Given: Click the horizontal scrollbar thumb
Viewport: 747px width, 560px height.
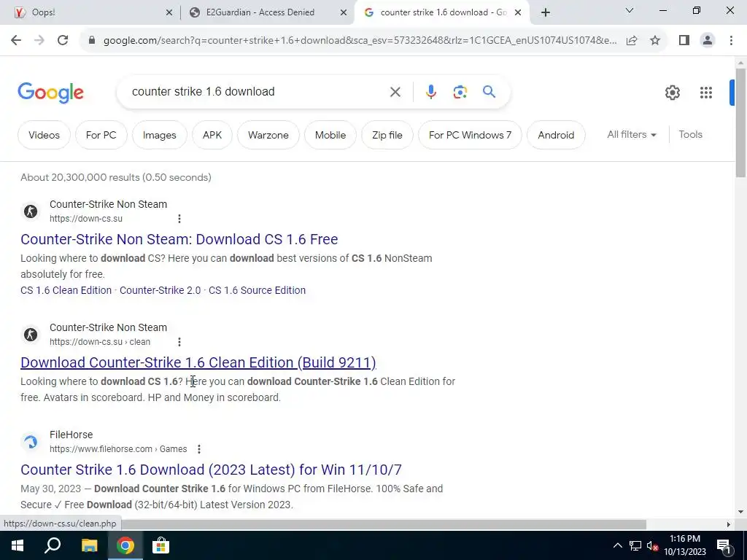Looking at the screenshot, I should [x=384, y=524].
